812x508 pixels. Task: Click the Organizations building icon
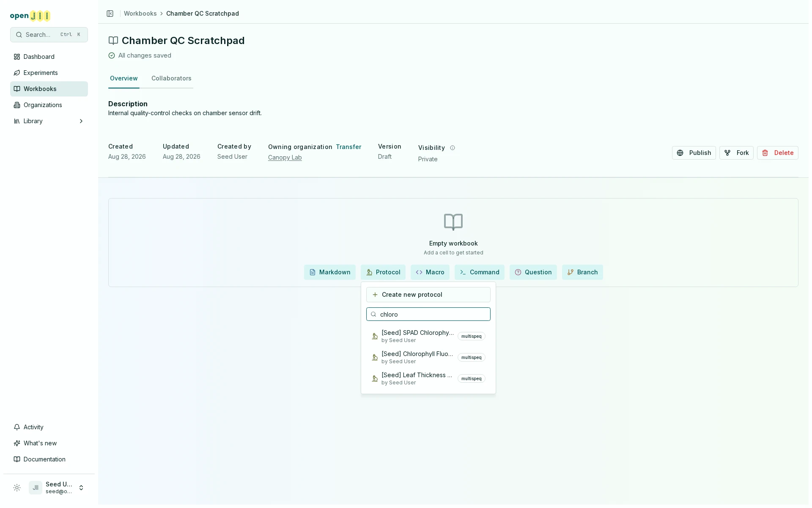click(17, 105)
